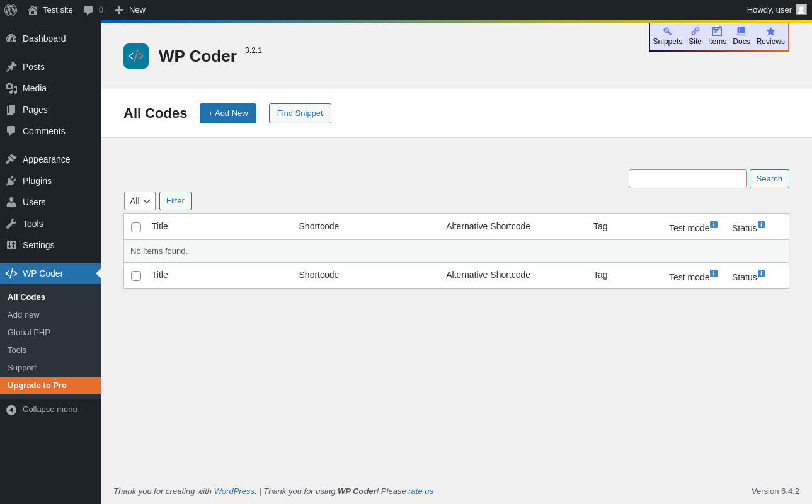Screen dimensions: 812x504
Task: Open the All filter dropdown
Action: 140,201
